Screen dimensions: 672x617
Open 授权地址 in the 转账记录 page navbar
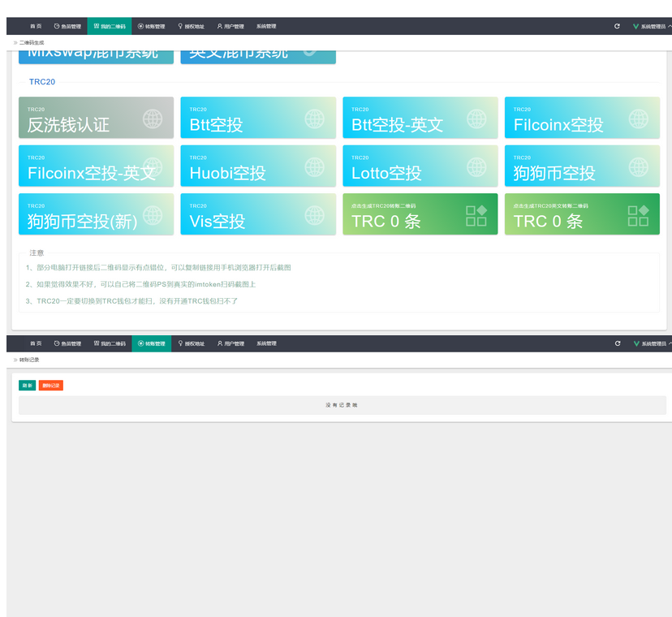[x=192, y=343]
